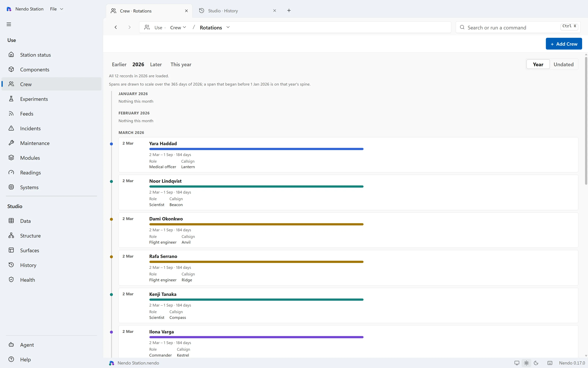Open the Feeds section
The width and height of the screenshot is (588, 368).
51,114
